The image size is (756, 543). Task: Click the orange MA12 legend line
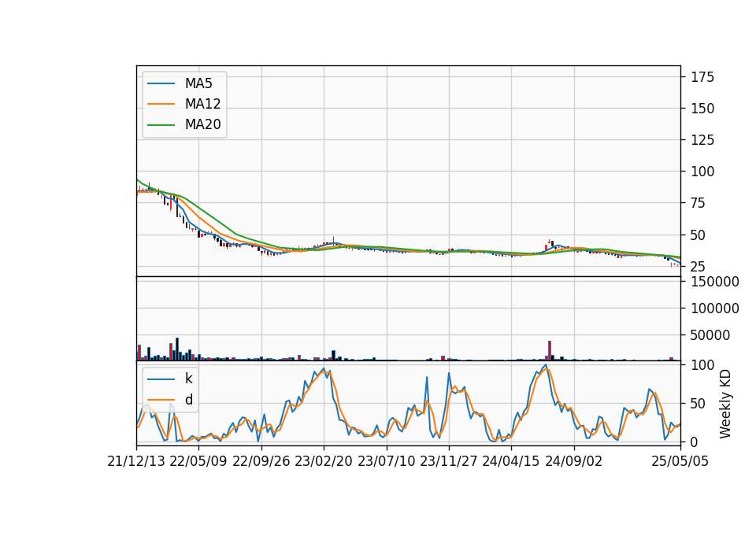(161, 104)
